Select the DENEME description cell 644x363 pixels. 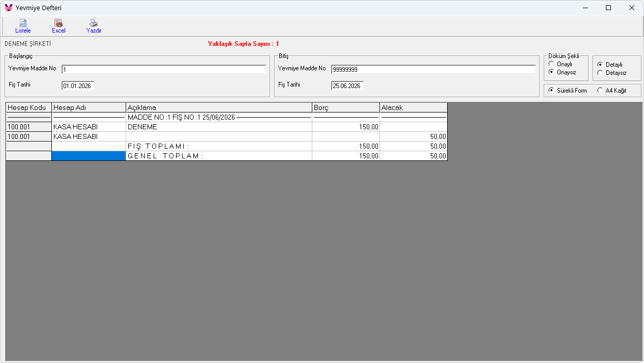pyautogui.click(x=219, y=127)
